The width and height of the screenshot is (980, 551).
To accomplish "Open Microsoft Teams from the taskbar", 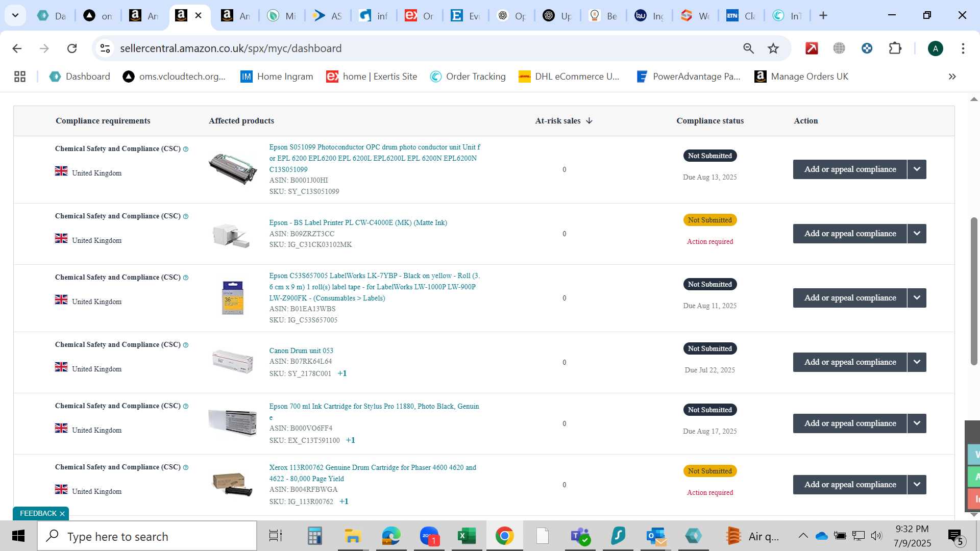I will [580, 536].
